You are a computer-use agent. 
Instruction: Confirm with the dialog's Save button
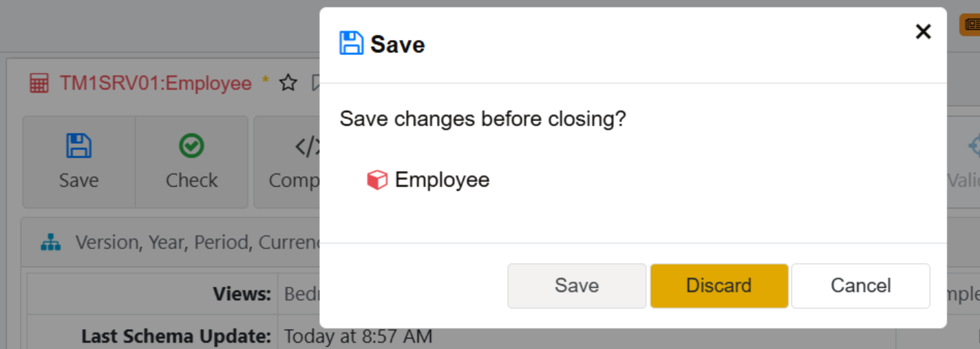point(577,286)
